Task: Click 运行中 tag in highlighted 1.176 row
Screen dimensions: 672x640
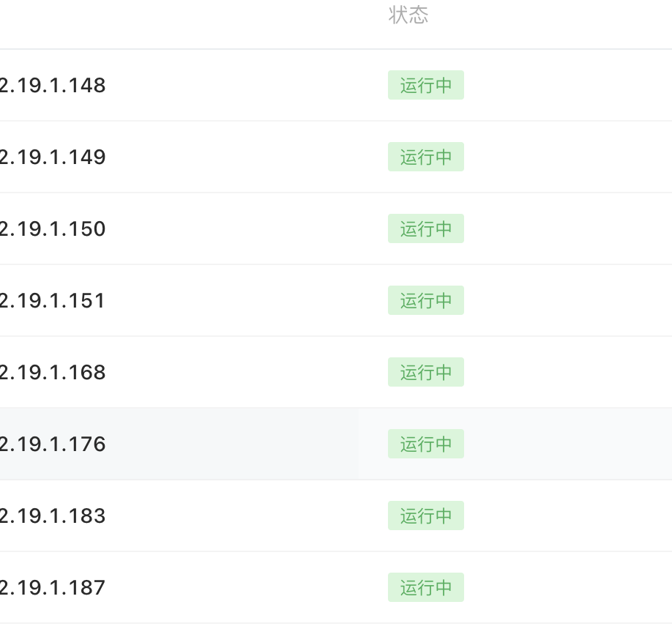Action: pyautogui.click(x=425, y=444)
